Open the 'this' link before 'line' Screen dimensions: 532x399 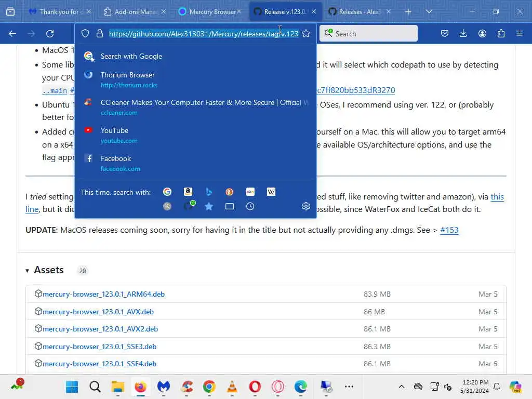click(497, 197)
